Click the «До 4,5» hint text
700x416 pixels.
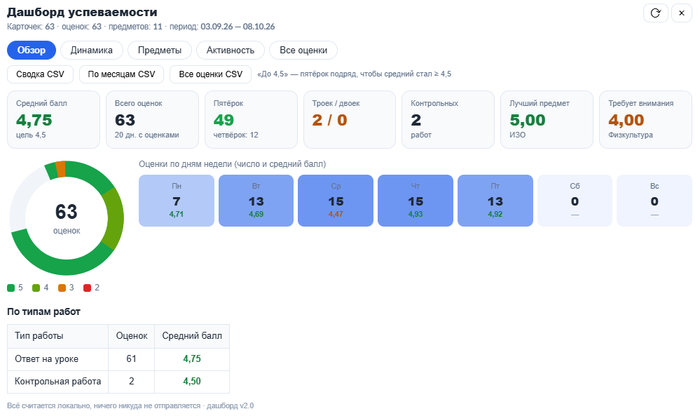coord(354,74)
